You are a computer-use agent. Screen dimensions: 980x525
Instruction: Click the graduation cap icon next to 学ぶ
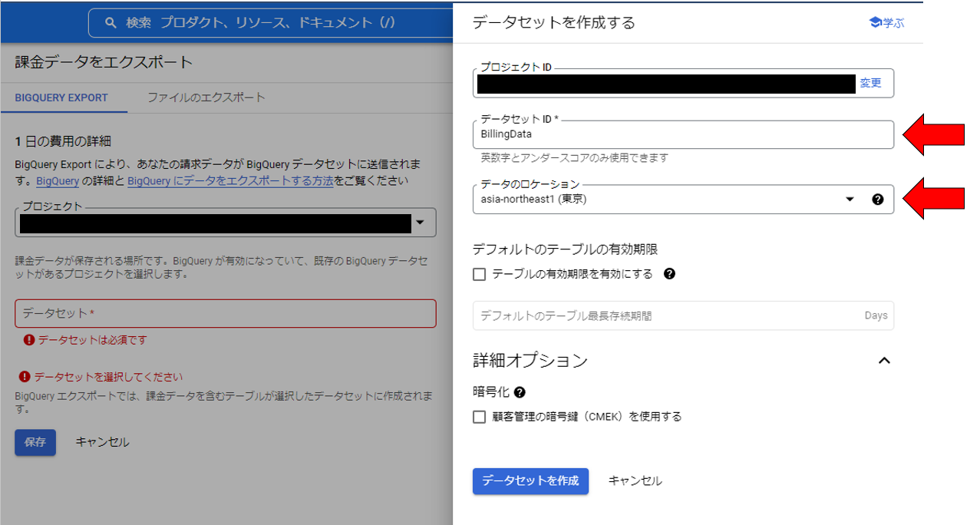(875, 23)
